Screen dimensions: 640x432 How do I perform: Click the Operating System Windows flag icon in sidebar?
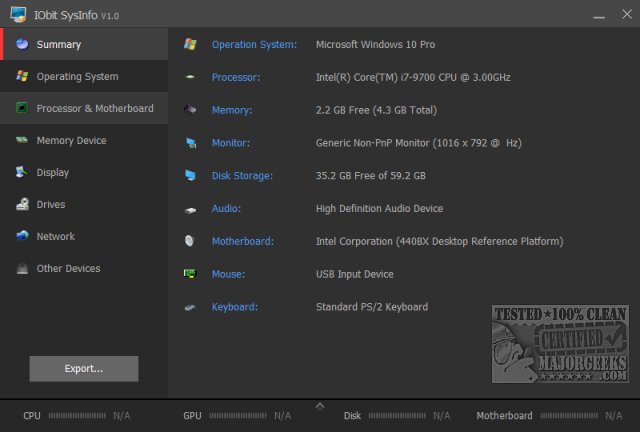(x=21, y=76)
